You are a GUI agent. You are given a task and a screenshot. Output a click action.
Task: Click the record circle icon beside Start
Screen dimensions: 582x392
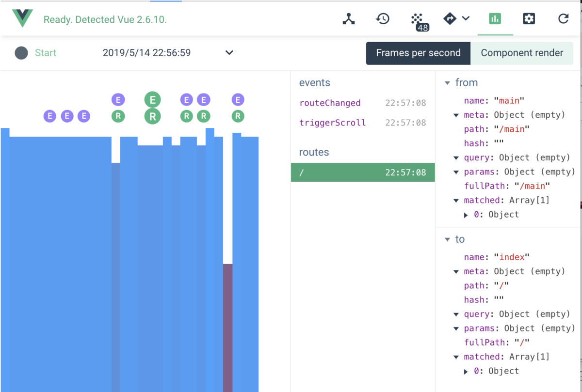(21, 53)
